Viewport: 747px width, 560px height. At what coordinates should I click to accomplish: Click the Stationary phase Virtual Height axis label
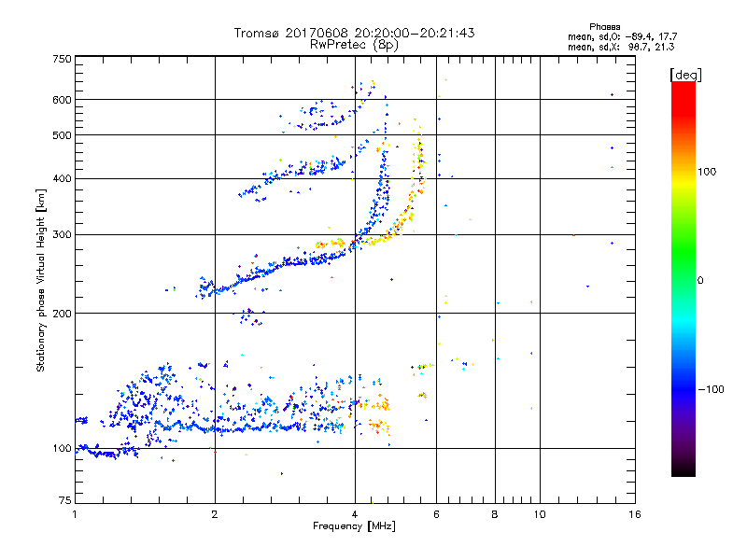41,281
